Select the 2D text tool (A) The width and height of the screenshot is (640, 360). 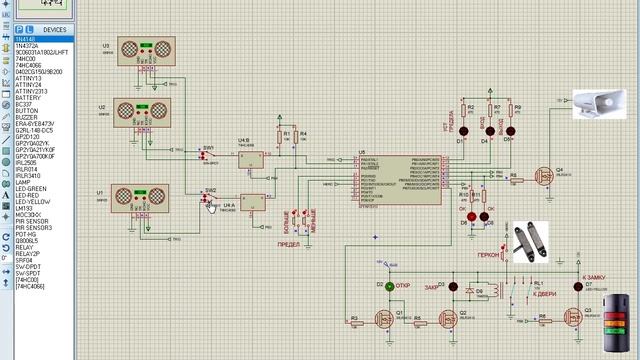pyautogui.click(x=6, y=195)
